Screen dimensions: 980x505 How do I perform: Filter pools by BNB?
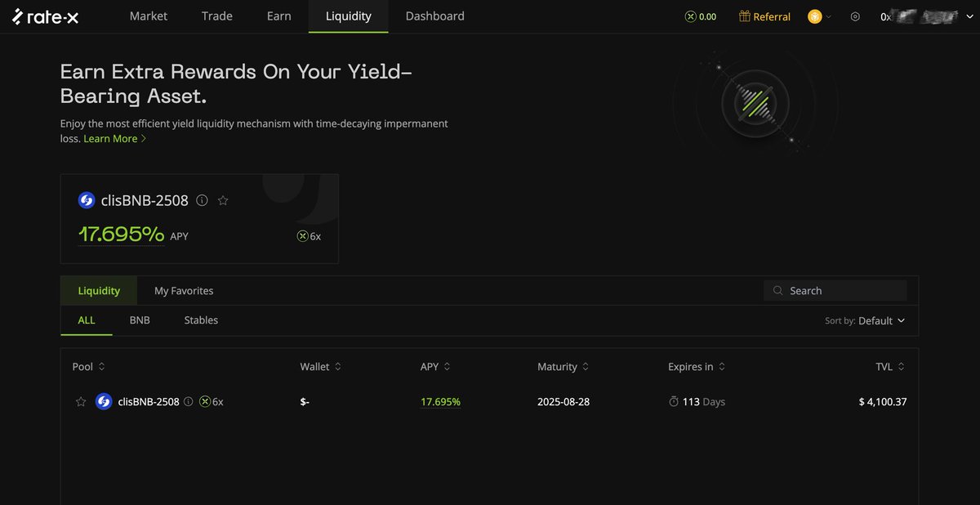click(x=140, y=320)
